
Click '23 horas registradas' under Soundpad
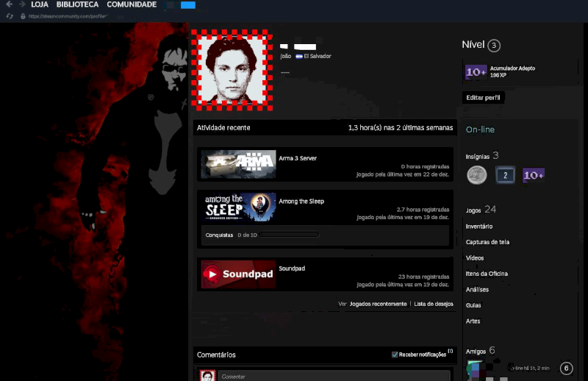(x=423, y=277)
